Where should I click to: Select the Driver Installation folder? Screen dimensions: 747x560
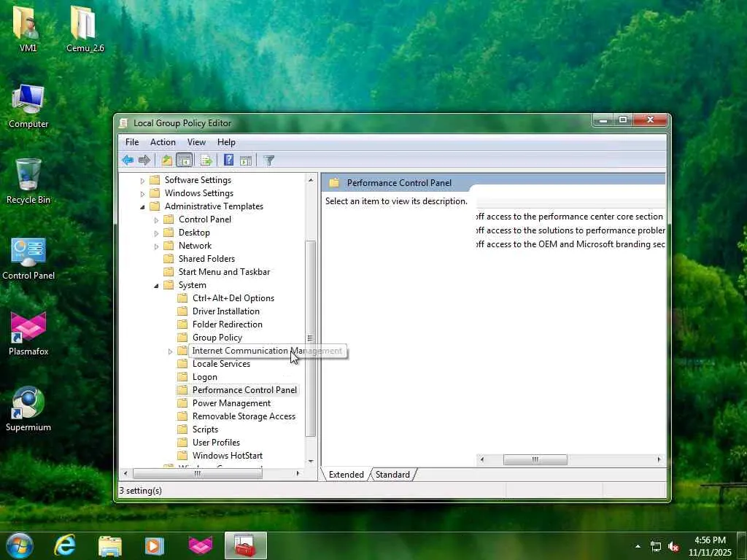click(x=226, y=311)
